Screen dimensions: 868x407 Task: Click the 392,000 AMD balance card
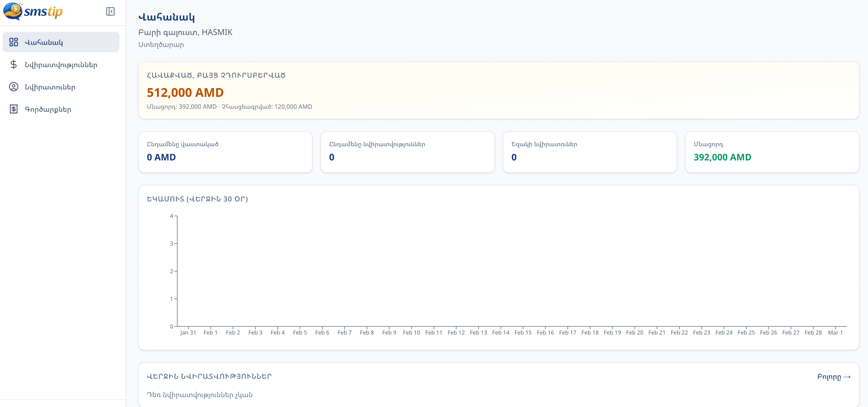tap(772, 152)
